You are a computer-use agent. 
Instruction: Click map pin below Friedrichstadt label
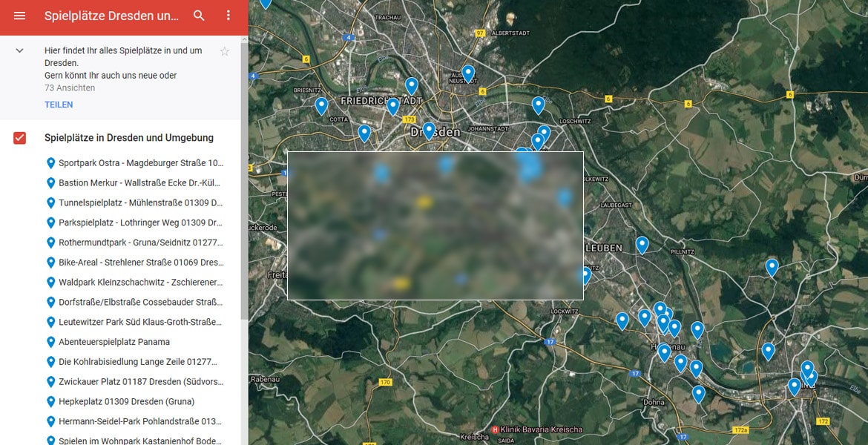coord(393,106)
